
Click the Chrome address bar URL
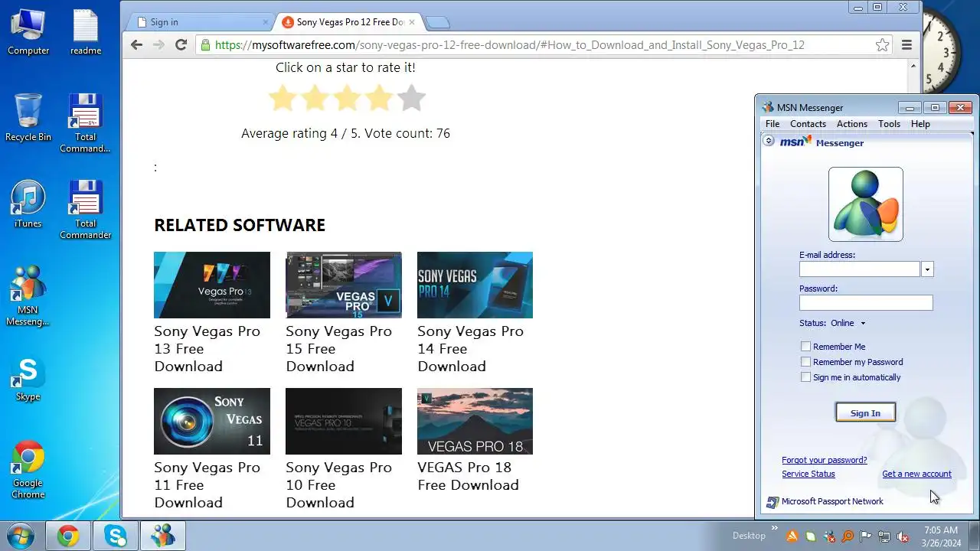pos(509,45)
